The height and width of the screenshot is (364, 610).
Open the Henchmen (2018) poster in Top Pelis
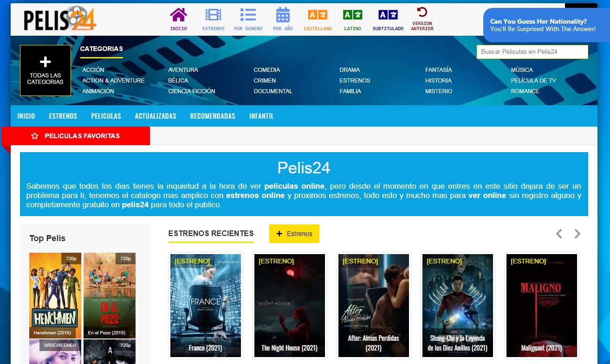(x=55, y=295)
